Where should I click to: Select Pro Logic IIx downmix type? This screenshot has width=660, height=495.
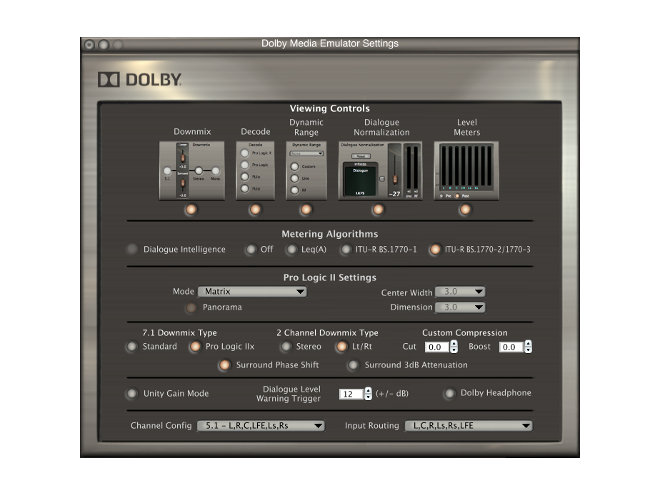pyautogui.click(x=195, y=346)
